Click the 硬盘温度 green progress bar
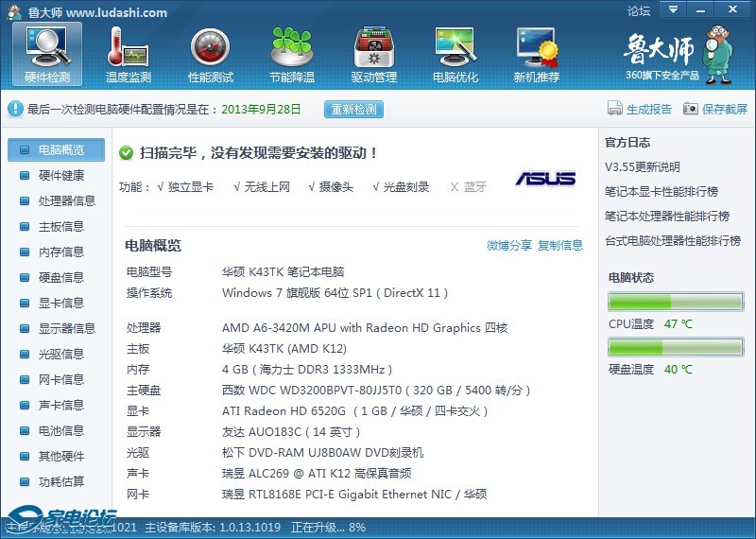Image resolution: width=756 pixels, height=539 pixels. tap(676, 348)
